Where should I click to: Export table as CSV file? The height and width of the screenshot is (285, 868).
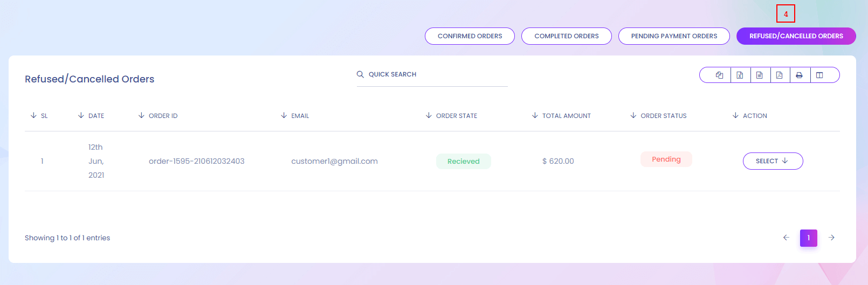(x=760, y=75)
